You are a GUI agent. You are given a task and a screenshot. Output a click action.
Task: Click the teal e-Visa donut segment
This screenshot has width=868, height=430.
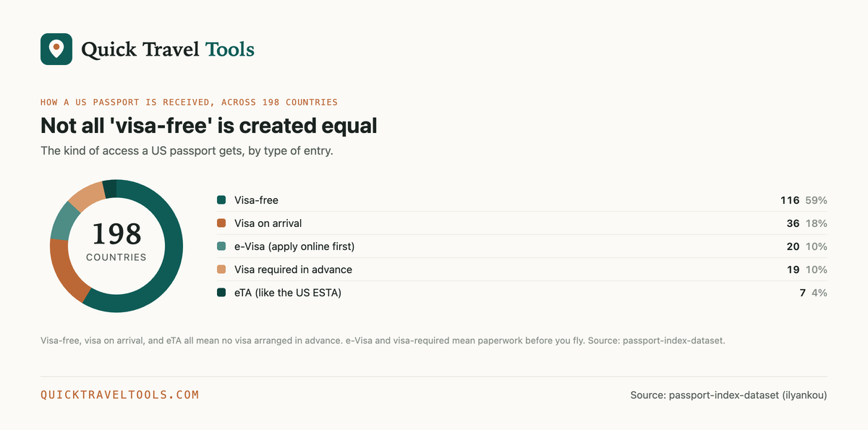[x=64, y=220]
